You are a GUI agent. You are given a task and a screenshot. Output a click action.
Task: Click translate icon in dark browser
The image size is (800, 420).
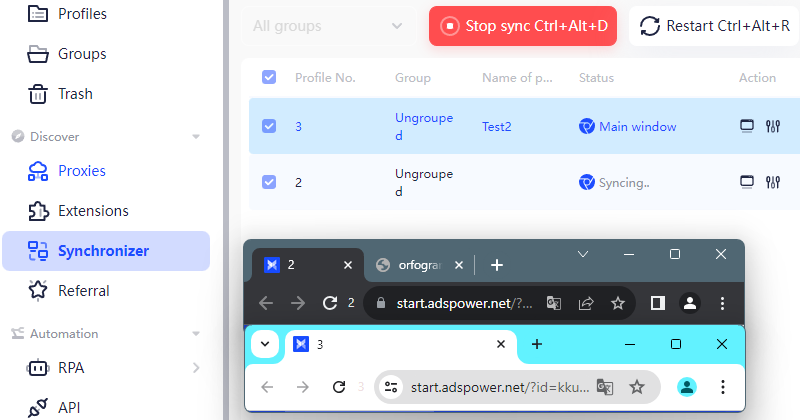554,304
